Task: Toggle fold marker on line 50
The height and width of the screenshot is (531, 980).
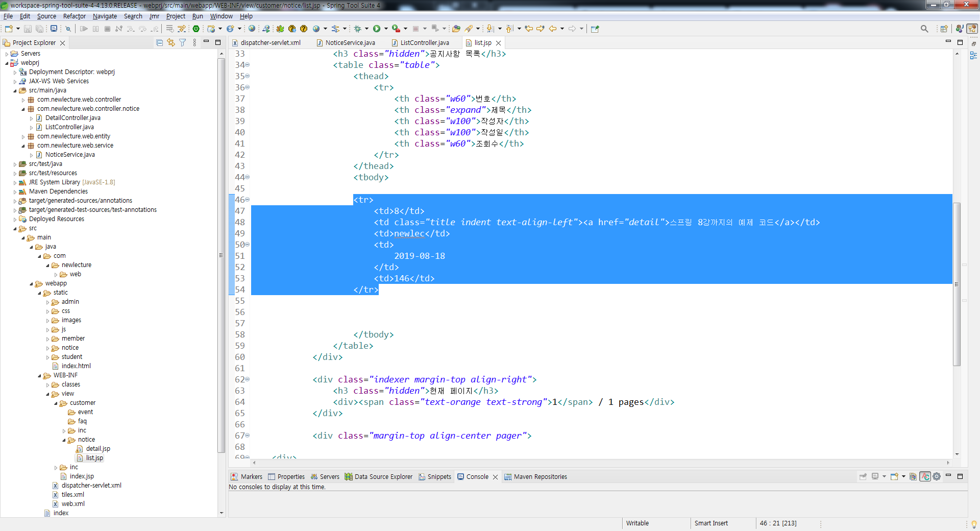Action: click(248, 245)
